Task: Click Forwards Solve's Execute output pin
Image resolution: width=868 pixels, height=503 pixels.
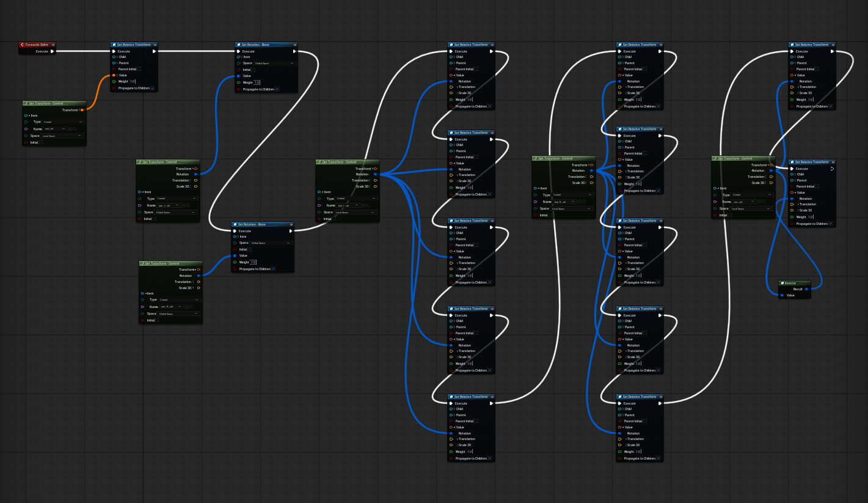Action: click(x=52, y=51)
